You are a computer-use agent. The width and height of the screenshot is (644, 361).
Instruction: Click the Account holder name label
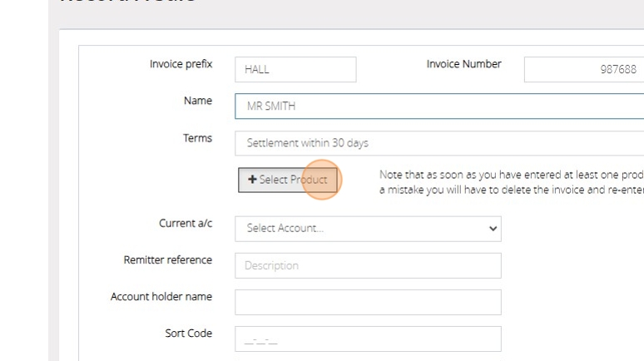[161, 297]
